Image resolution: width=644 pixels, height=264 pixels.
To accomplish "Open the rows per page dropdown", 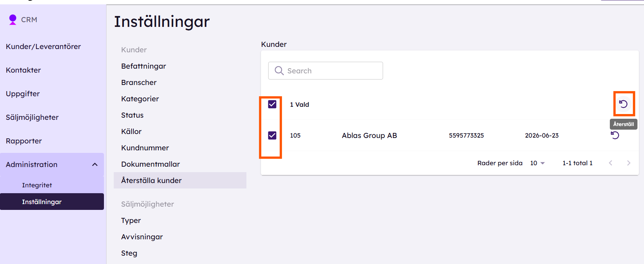I will tap(538, 163).
